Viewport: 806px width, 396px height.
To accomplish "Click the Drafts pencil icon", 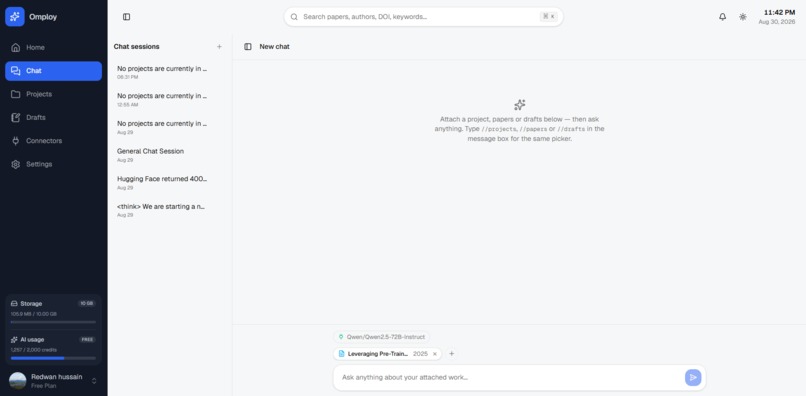I will click(16, 117).
